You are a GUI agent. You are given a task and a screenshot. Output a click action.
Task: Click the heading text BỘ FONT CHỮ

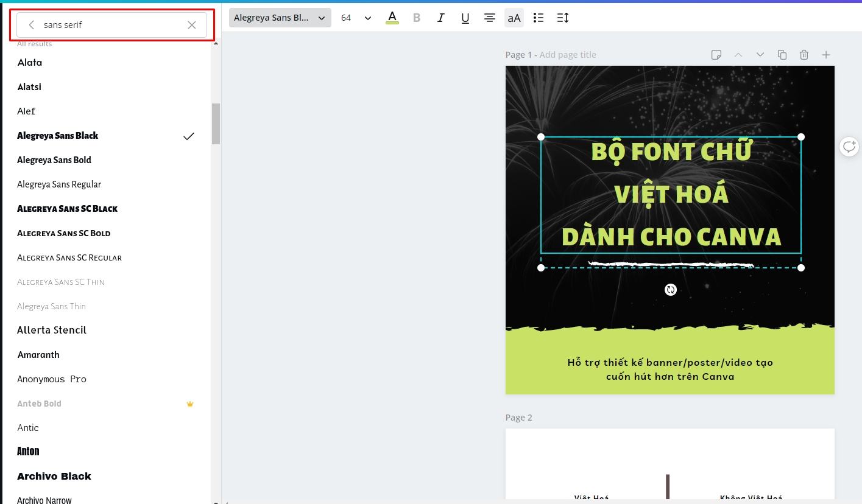pyautogui.click(x=671, y=152)
